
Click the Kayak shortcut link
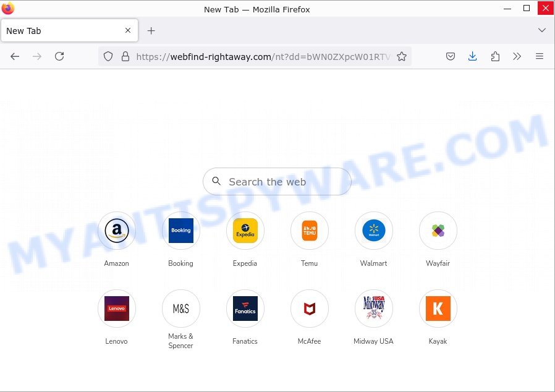438,309
